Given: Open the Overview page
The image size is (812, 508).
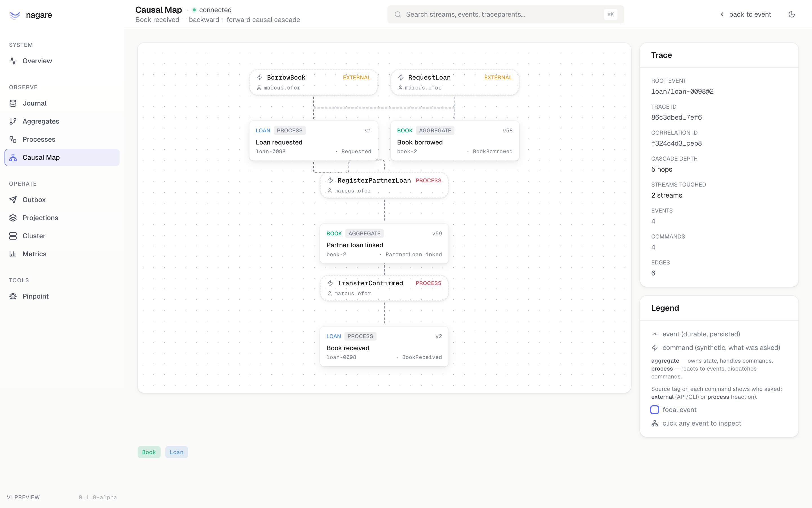Looking at the screenshot, I should pos(62,61).
